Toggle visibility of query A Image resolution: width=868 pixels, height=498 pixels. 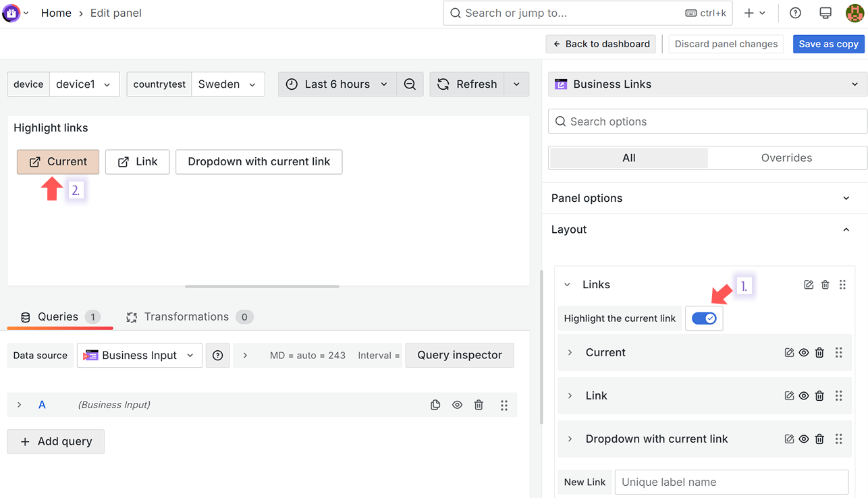click(457, 405)
